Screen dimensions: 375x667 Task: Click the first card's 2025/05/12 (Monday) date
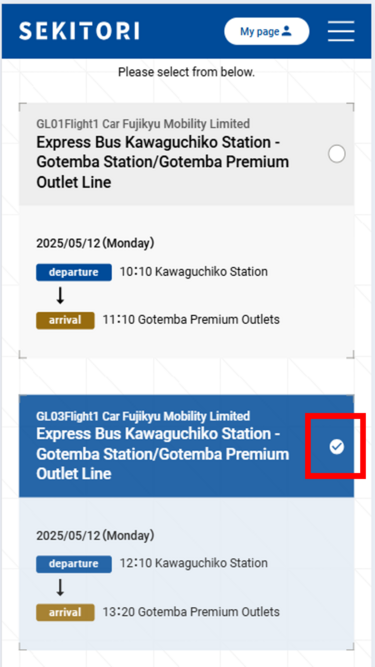(95, 243)
